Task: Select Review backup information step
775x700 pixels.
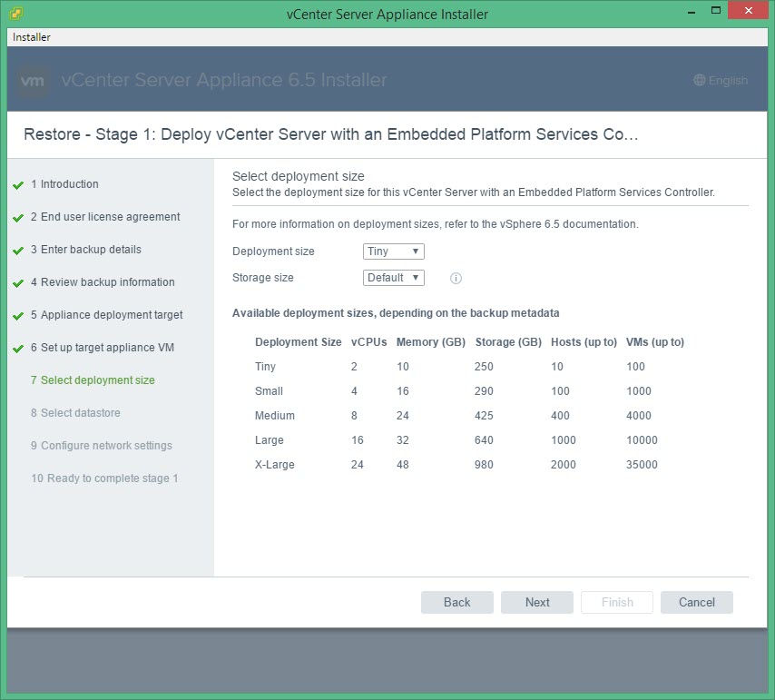Action: point(107,282)
